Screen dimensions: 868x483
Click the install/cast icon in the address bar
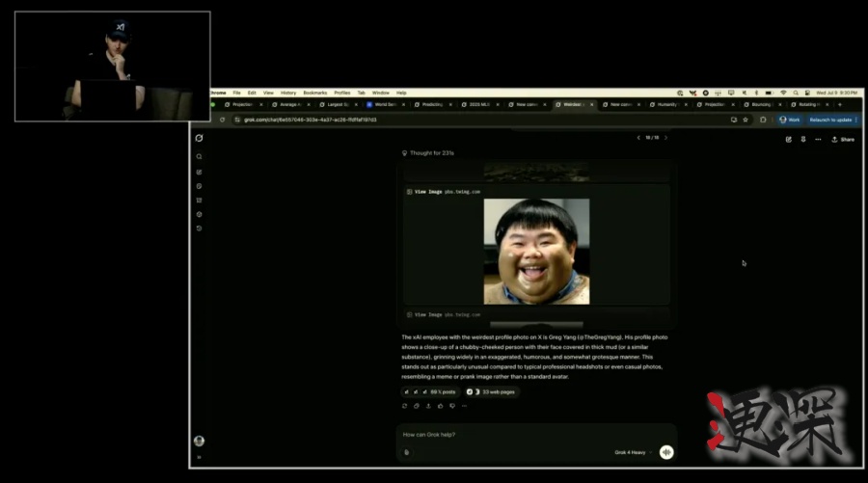[x=734, y=120]
